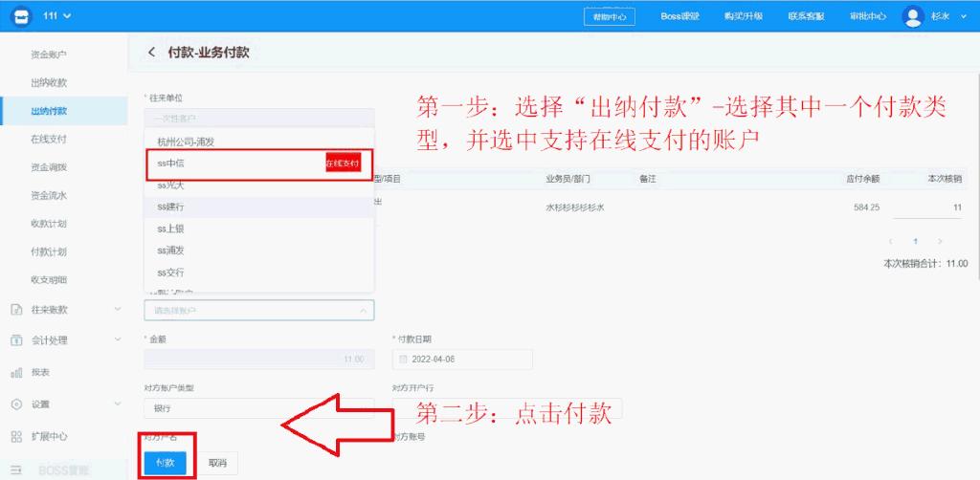The height and width of the screenshot is (480, 980).
Task: Go back with the arrow beside 付款-业务付款
Action: pos(151,53)
